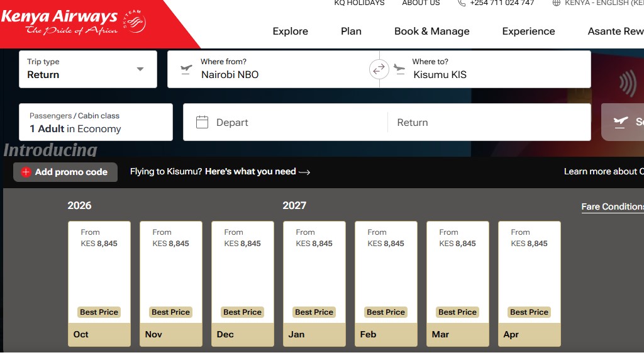Open Flying to Kisumu? Here's what you need
644x355 pixels.
pyautogui.click(x=220, y=171)
